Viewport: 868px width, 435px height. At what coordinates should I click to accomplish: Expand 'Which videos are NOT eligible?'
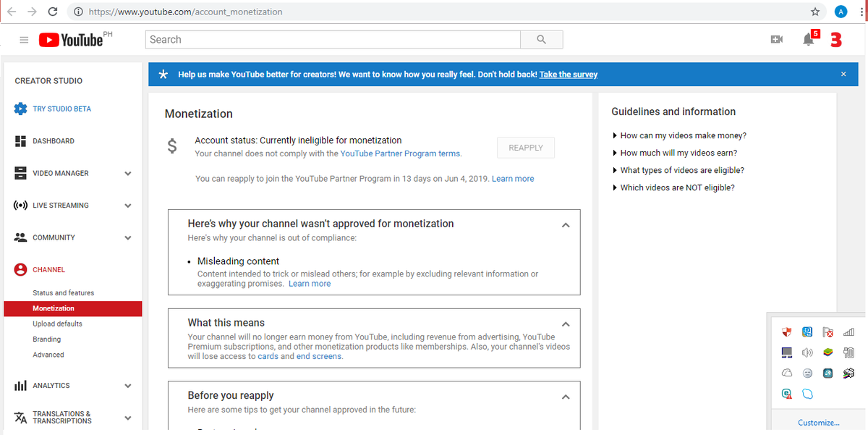(x=673, y=187)
